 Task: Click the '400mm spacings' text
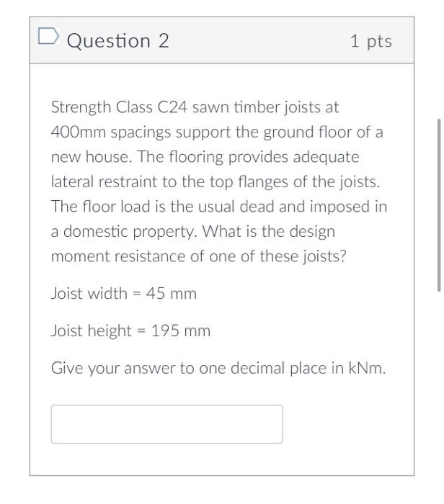coord(111,132)
